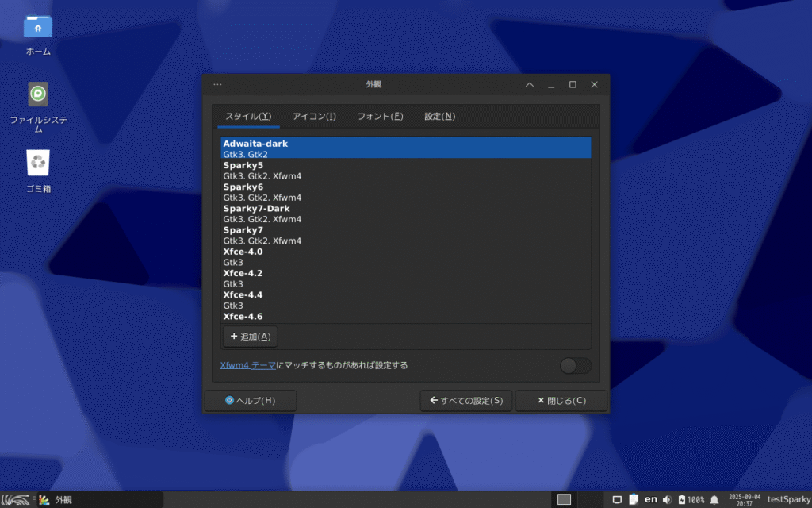The width and height of the screenshot is (812, 508).
Task: Click the すべての設定(S) button
Action: click(x=466, y=401)
